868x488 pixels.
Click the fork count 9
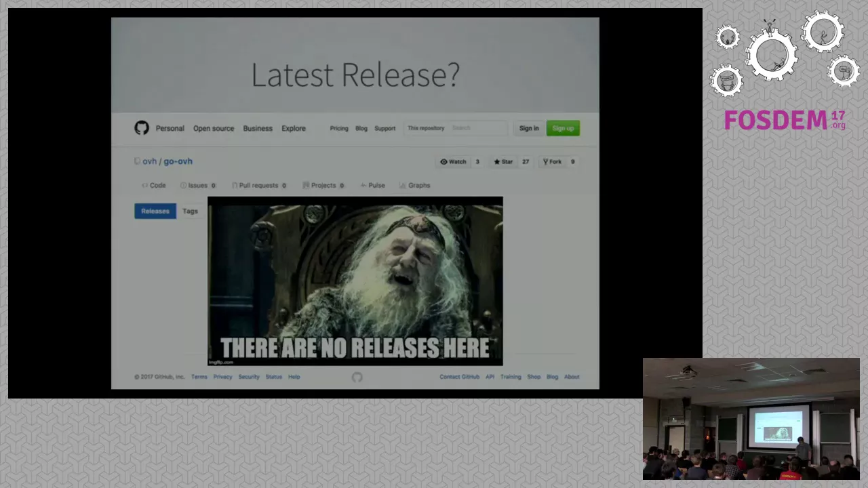click(x=572, y=162)
